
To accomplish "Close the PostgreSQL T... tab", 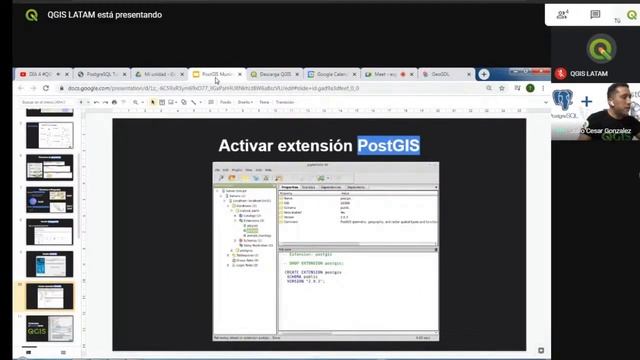I will click(124, 74).
